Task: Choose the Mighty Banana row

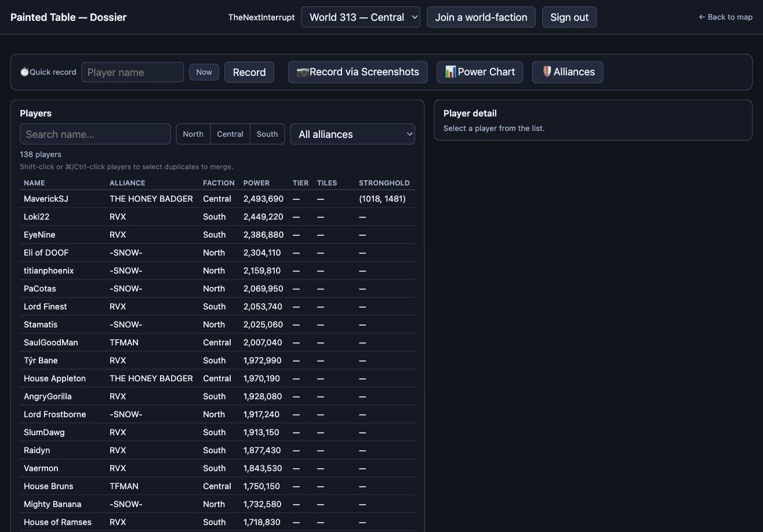Action: 217,504
